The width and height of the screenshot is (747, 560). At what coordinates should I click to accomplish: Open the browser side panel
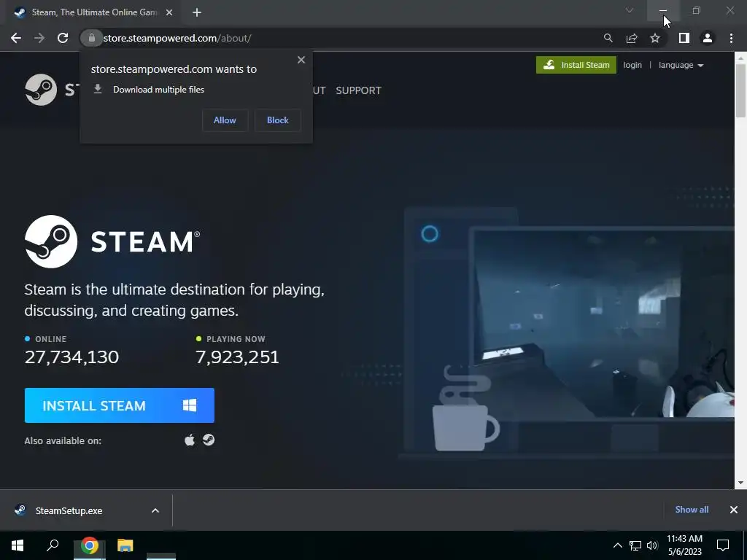pos(684,38)
